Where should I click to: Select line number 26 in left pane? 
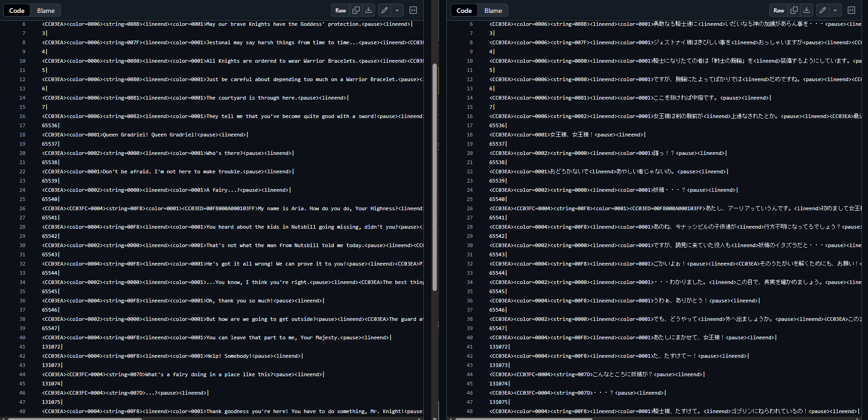click(23, 208)
